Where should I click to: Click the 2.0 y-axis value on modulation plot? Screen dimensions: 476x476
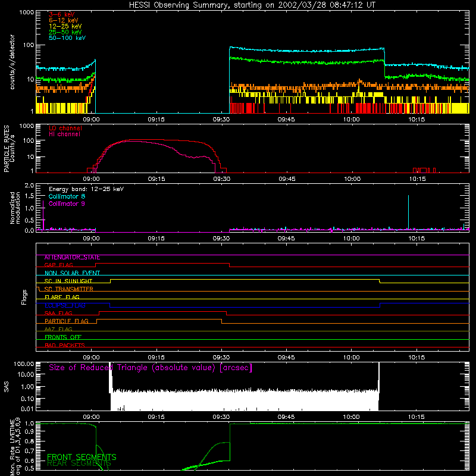[x=29, y=185]
